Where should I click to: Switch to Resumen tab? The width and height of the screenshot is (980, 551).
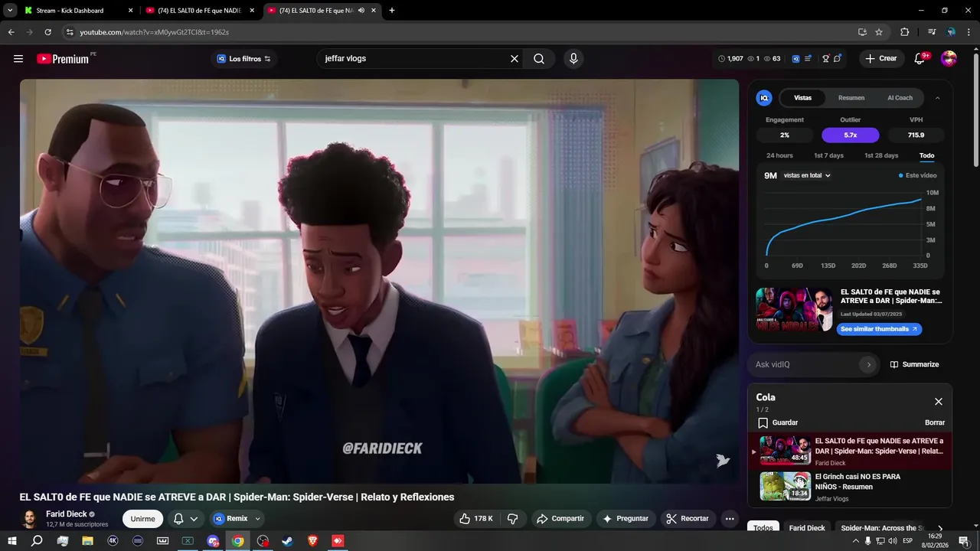coord(851,98)
